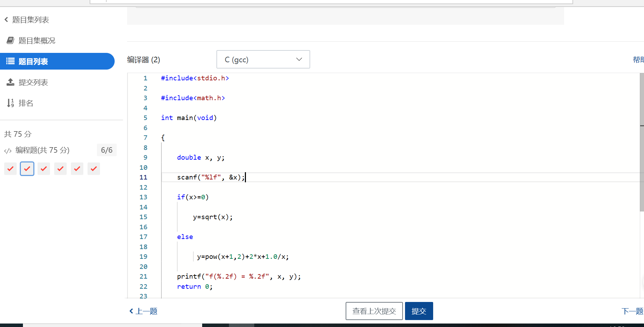Click the printf statement line
The height and width of the screenshot is (327, 644).
click(x=239, y=277)
